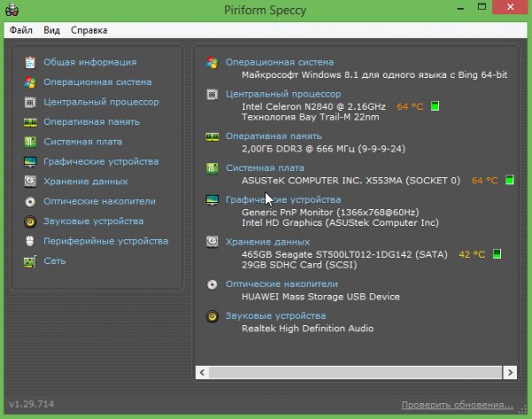Select Хранение данных in the sidebar
The height and width of the screenshot is (419, 532).
tap(85, 182)
